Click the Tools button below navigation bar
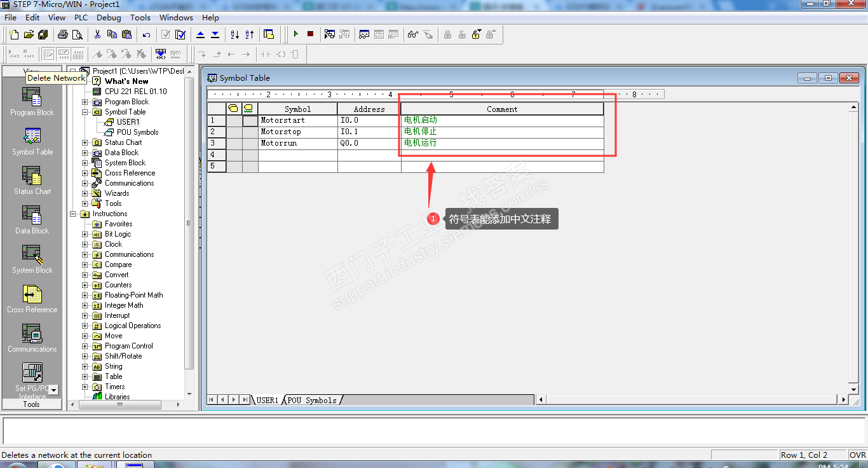This screenshot has height=468, width=868. pos(32,404)
